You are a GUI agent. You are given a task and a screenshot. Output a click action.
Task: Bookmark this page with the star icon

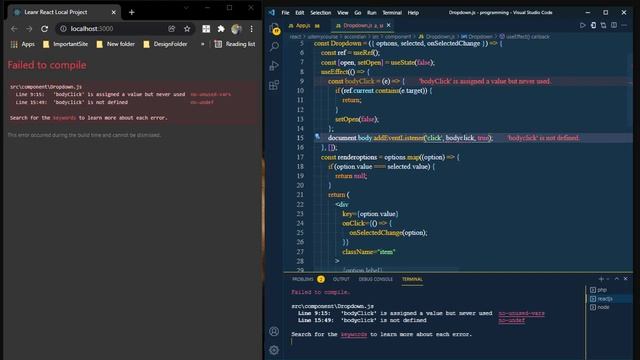187,29
